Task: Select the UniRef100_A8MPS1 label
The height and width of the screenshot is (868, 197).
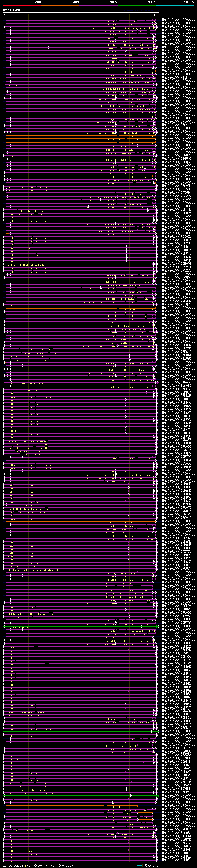Action: pyautogui.click(x=177, y=717)
